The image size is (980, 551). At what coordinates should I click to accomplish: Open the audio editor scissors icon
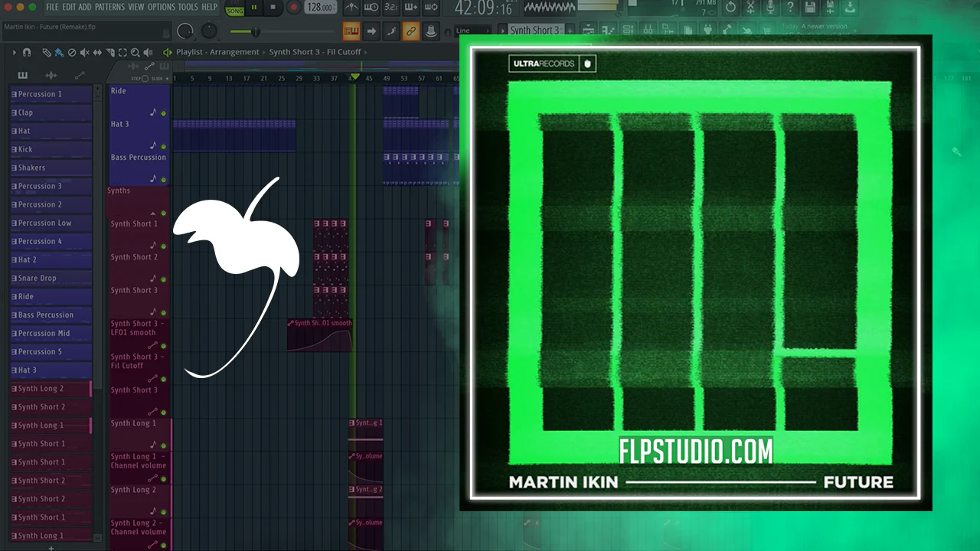750,8
